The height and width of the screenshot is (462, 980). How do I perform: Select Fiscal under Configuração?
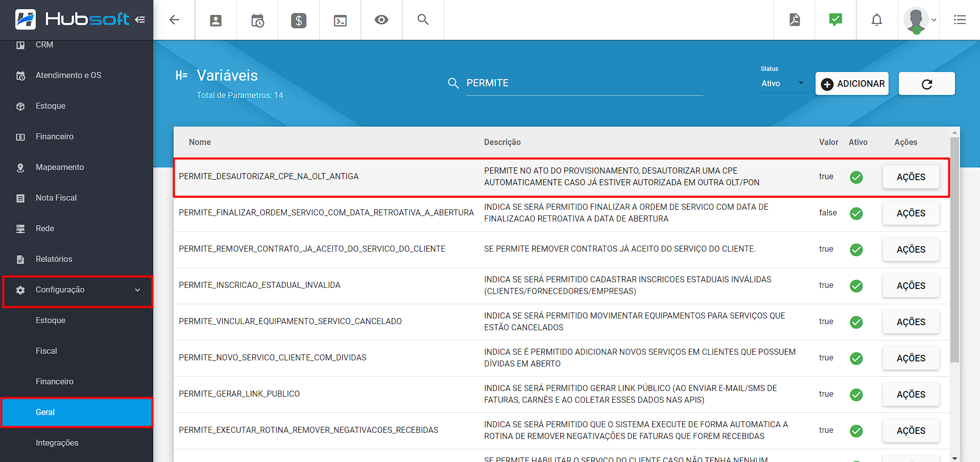pyautogui.click(x=77, y=351)
